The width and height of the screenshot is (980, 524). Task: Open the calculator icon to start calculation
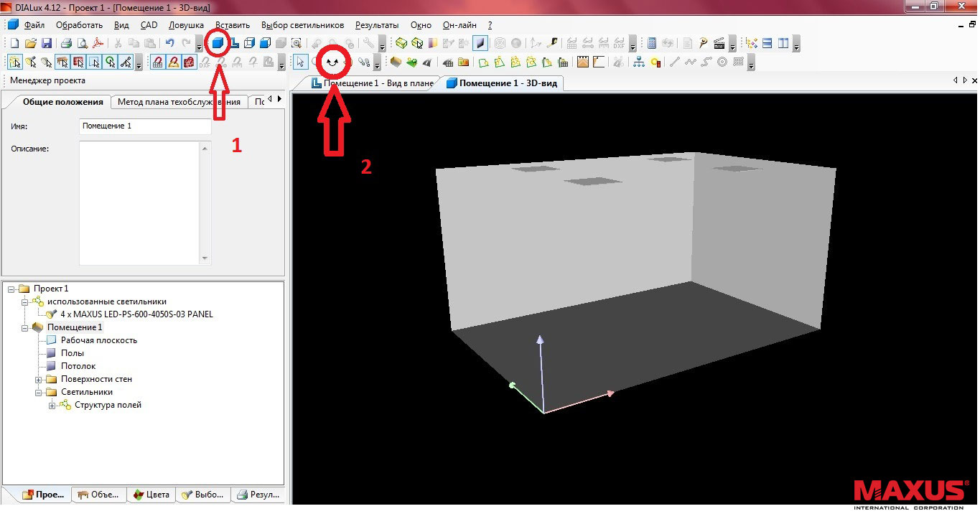652,44
